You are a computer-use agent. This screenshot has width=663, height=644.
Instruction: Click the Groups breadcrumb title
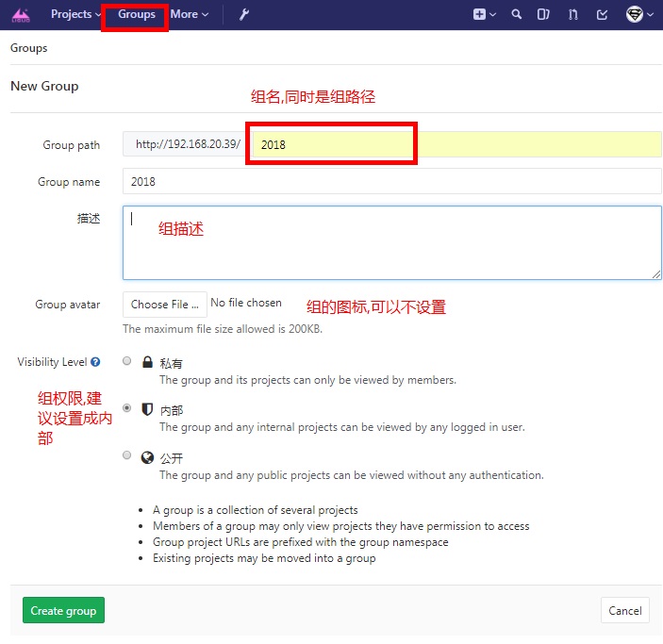28,48
